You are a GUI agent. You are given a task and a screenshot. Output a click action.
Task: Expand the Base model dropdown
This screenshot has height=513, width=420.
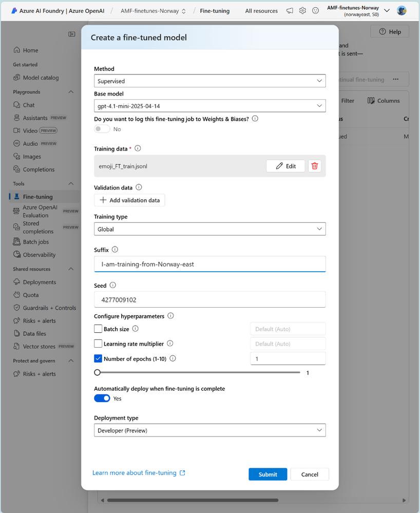click(209, 106)
